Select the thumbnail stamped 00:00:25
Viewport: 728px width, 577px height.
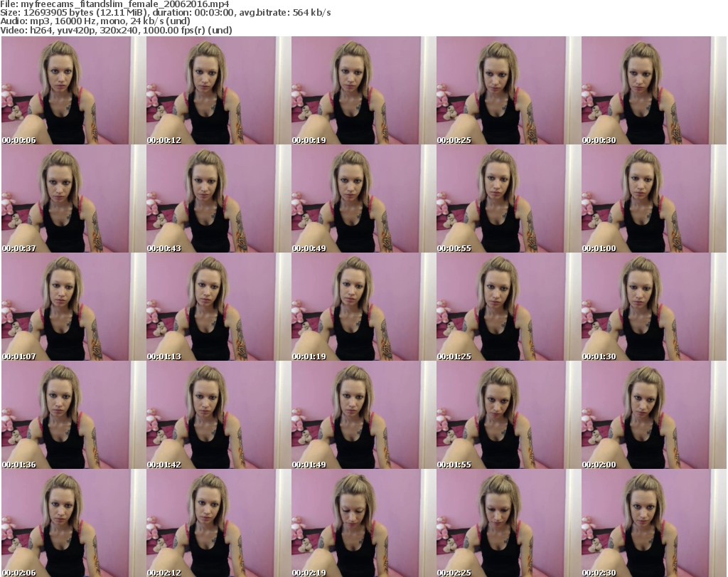click(x=508, y=90)
